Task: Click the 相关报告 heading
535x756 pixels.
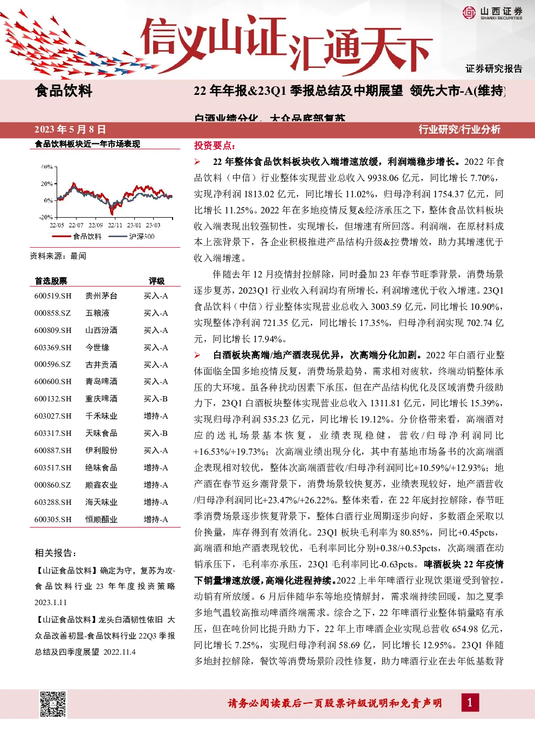Action: (x=56, y=553)
